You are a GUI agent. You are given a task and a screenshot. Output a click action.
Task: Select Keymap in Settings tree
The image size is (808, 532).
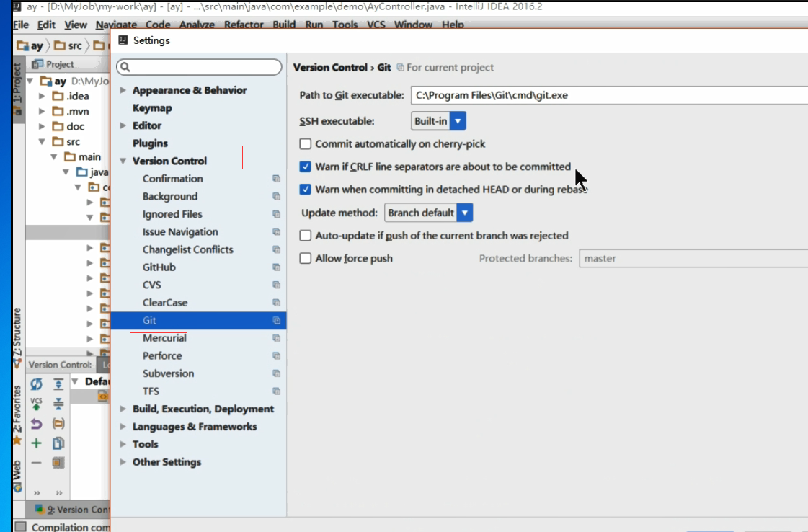(x=152, y=108)
